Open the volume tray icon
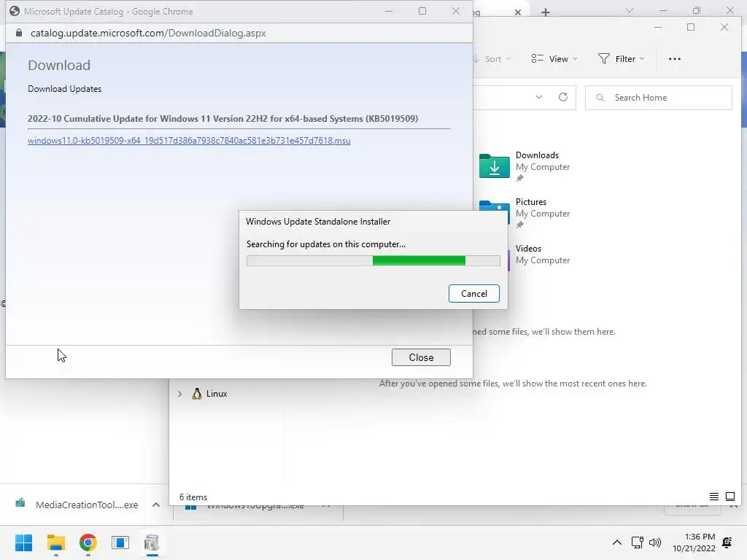747x560 pixels. coord(655,542)
